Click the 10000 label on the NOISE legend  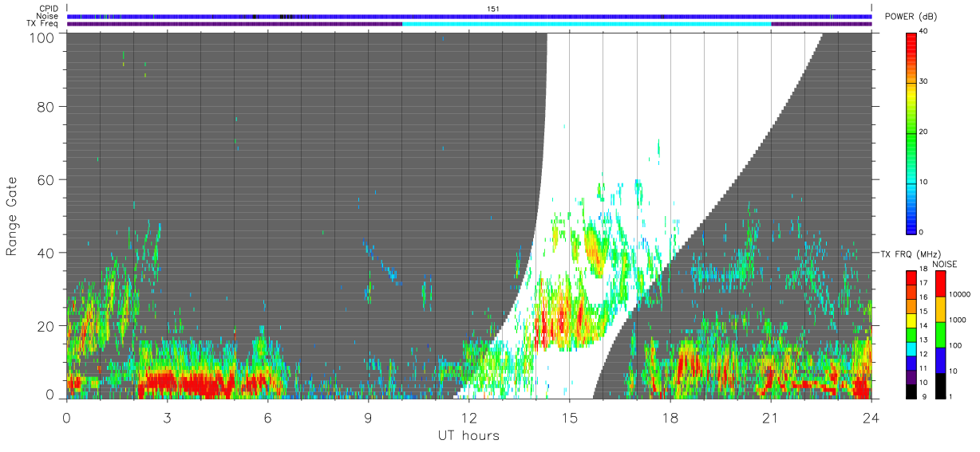coord(960,294)
